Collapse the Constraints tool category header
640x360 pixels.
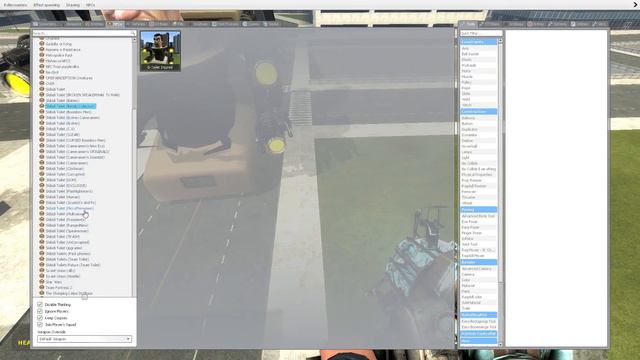[479, 42]
